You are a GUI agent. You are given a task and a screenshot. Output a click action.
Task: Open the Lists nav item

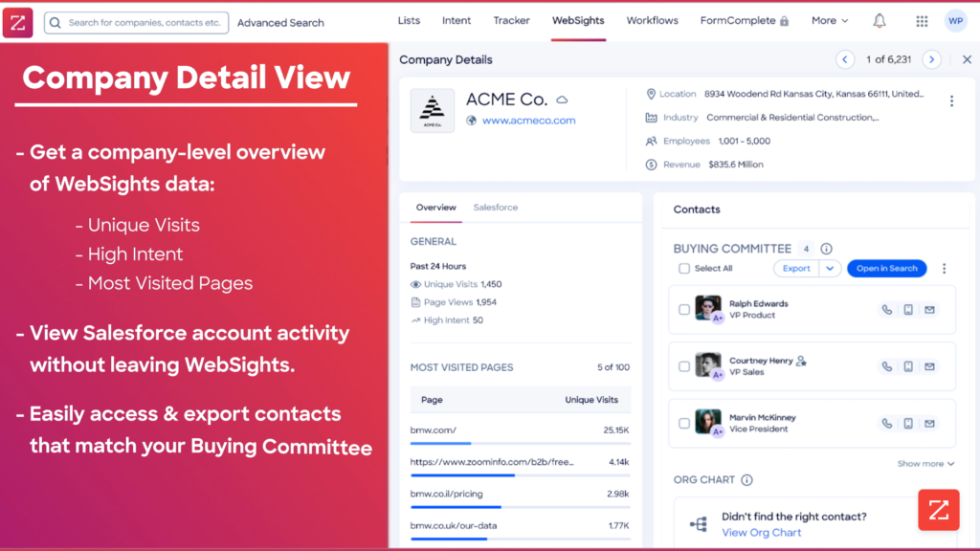click(x=409, y=21)
